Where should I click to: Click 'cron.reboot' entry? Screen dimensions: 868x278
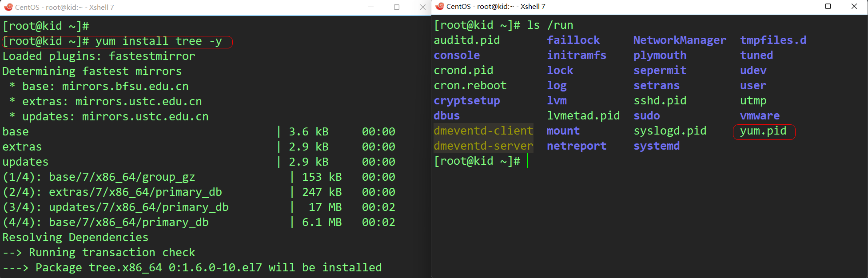coord(470,86)
